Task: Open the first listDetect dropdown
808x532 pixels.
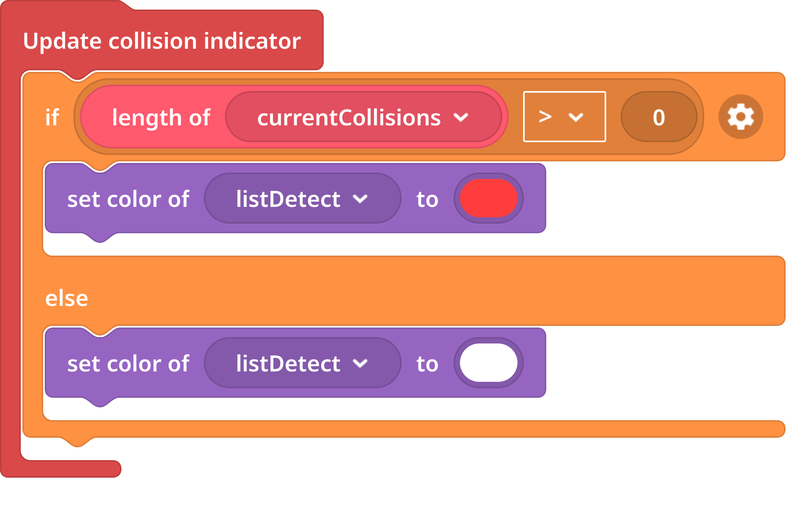Action: click(x=302, y=199)
